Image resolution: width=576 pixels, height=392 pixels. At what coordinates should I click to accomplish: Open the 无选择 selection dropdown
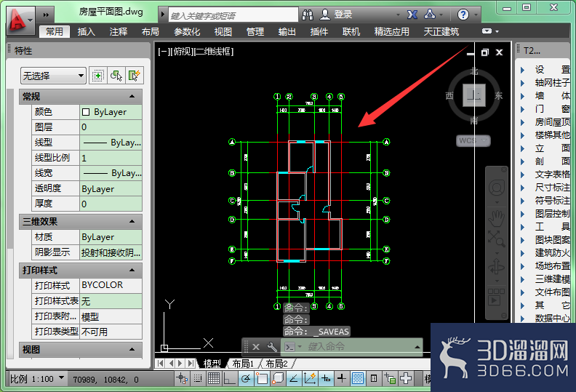(x=53, y=76)
